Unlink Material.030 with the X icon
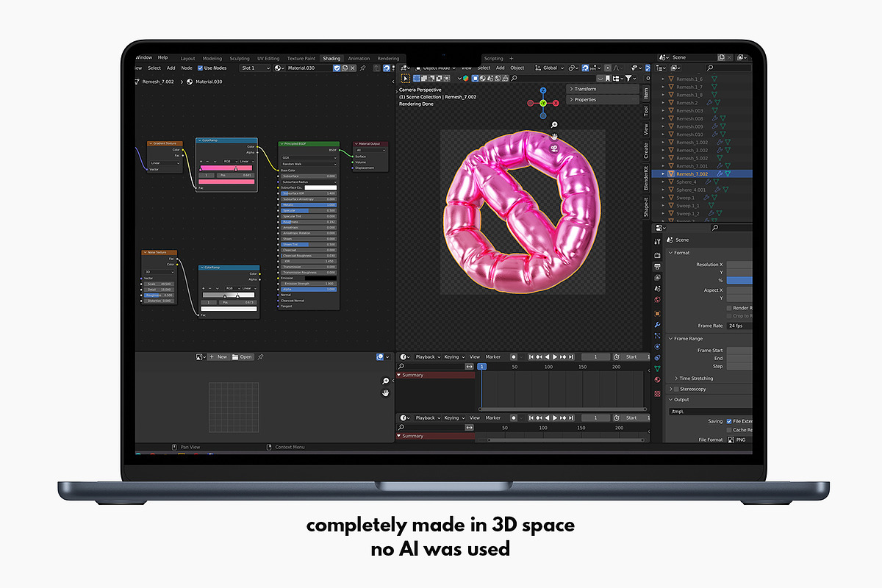Image resolution: width=882 pixels, height=588 pixels. point(353,68)
